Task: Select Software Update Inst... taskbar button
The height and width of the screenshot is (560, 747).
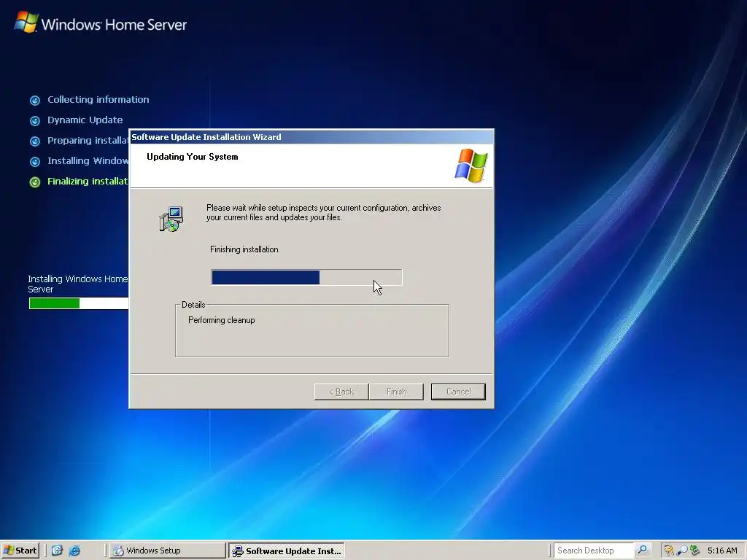Action: [x=286, y=551]
